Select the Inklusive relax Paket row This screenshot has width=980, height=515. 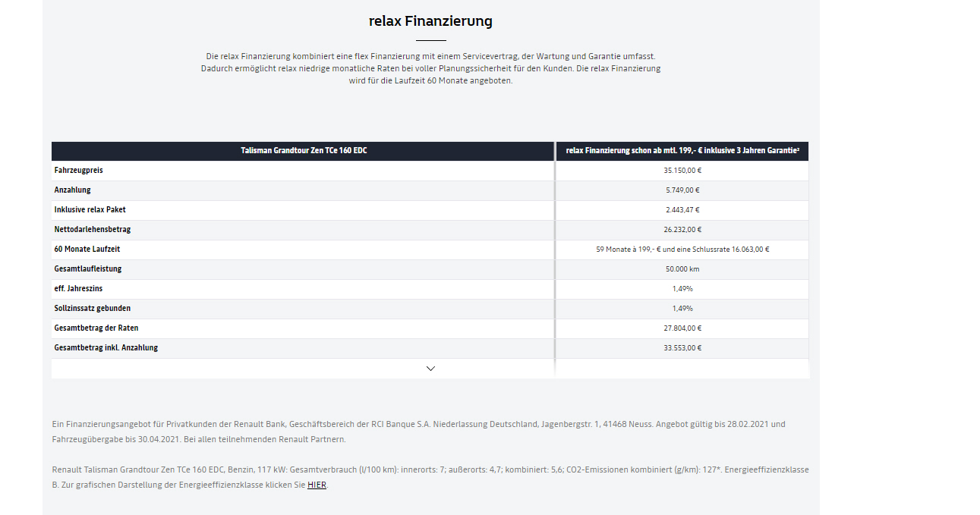point(430,210)
